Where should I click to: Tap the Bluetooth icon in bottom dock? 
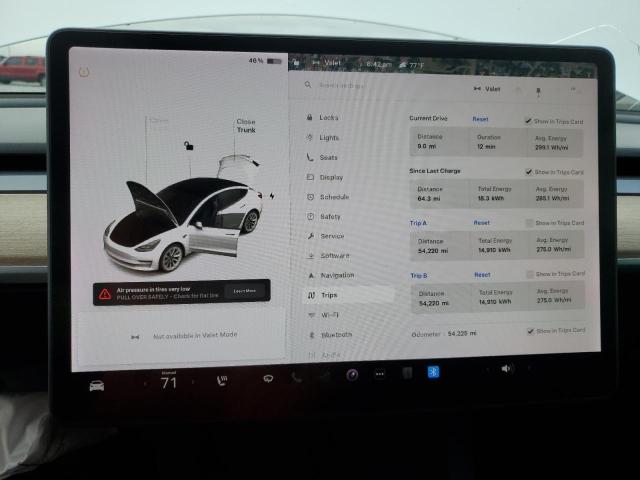[434, 371]
